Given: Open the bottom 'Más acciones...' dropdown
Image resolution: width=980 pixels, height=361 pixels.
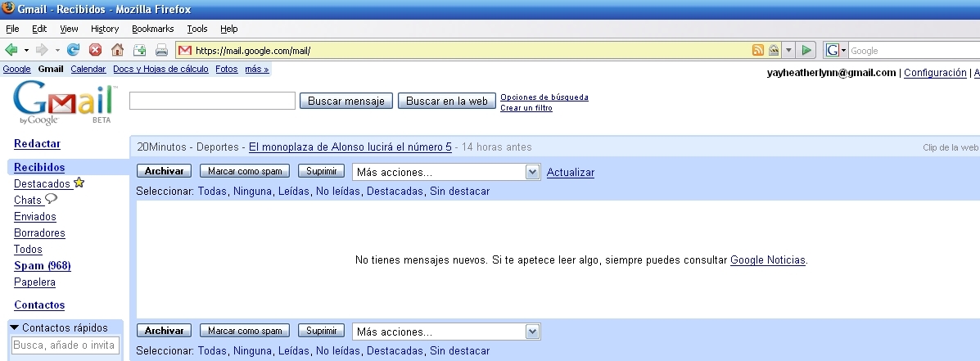Looking at the screenshot, I should click(x=446, y=332).
